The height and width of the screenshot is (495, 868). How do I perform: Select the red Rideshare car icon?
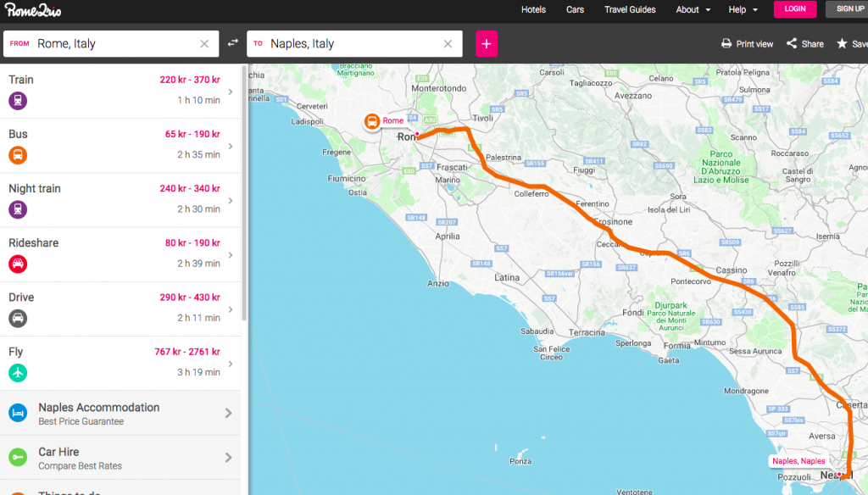coord(18,264)
